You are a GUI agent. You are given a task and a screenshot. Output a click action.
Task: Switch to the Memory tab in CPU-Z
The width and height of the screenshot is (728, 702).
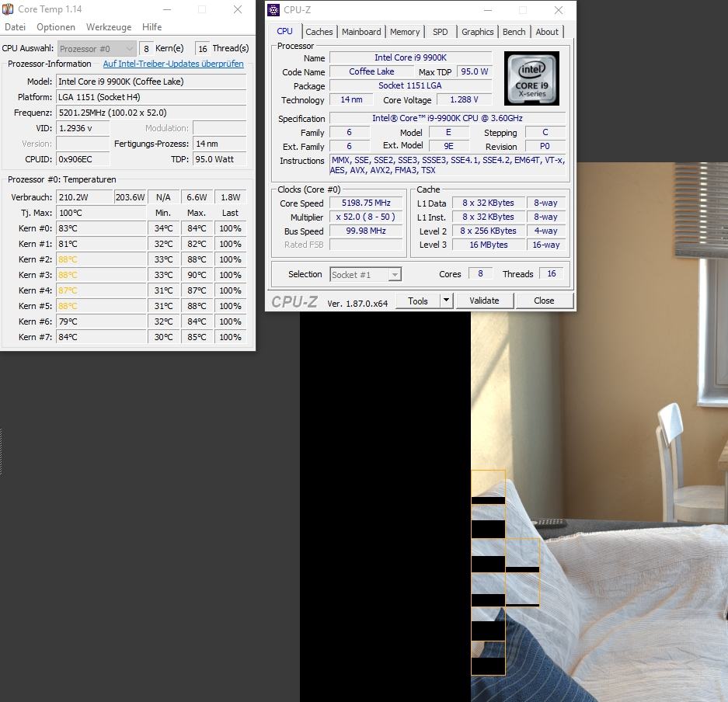(404, 32)
